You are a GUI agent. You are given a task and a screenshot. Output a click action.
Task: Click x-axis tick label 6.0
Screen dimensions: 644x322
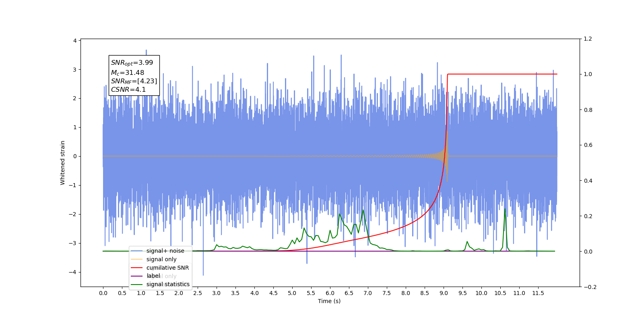click(x=330, y=293)
